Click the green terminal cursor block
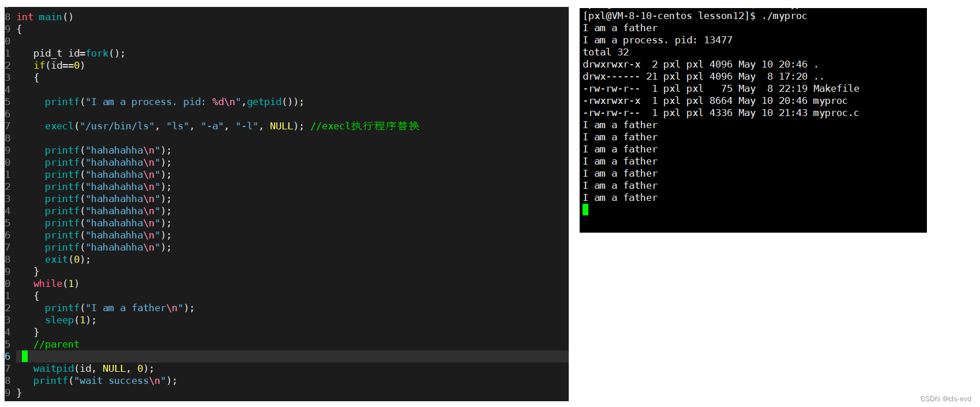Screen dimensions: 980x407 point(585,210)
